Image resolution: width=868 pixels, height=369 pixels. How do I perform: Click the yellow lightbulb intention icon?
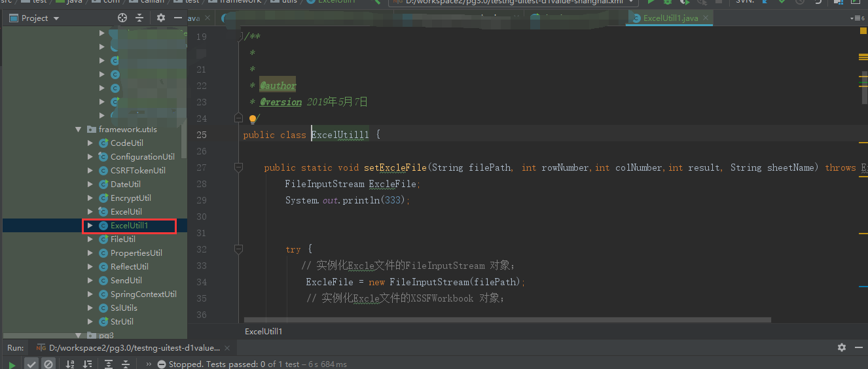coord(253,119)
